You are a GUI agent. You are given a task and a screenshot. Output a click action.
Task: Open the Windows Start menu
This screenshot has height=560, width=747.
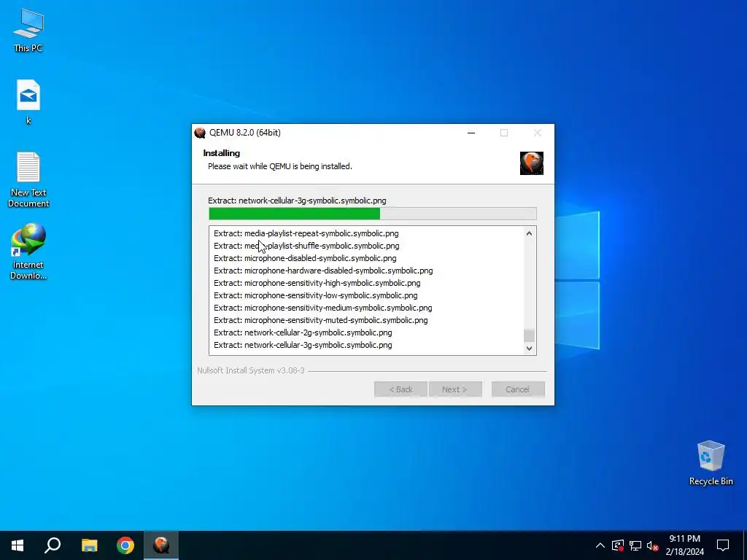(18, 545)
